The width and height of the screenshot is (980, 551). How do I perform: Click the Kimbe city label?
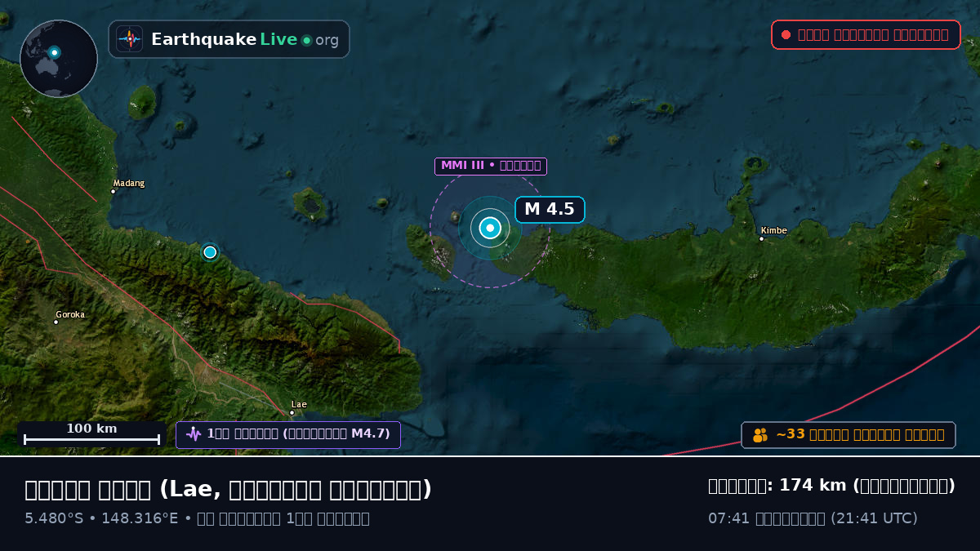(x=774, y=230)
